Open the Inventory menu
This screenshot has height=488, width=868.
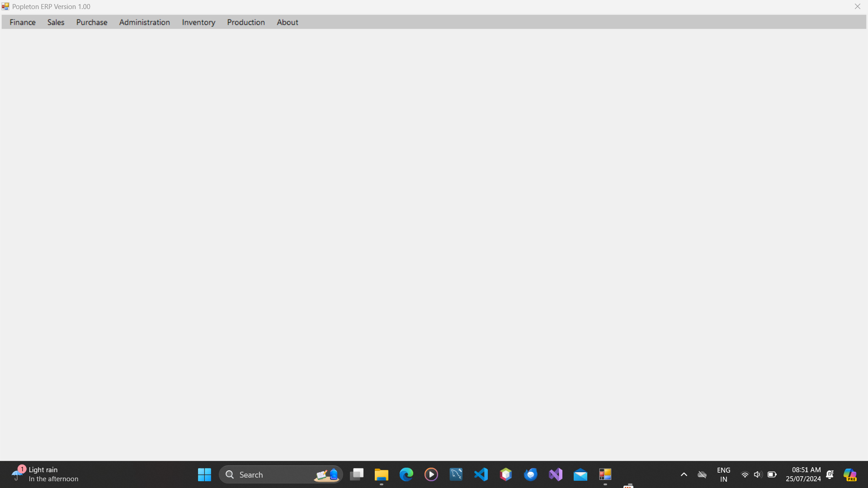click(198, 22)
